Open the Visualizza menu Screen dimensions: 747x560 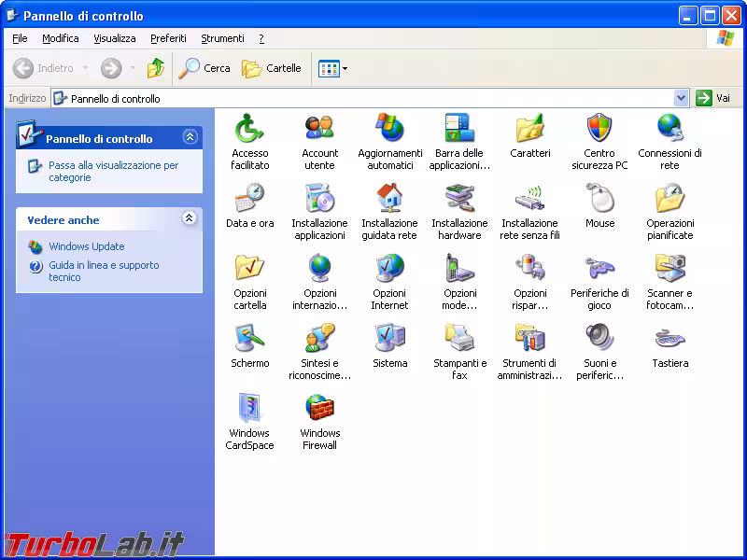click(114, 38)
